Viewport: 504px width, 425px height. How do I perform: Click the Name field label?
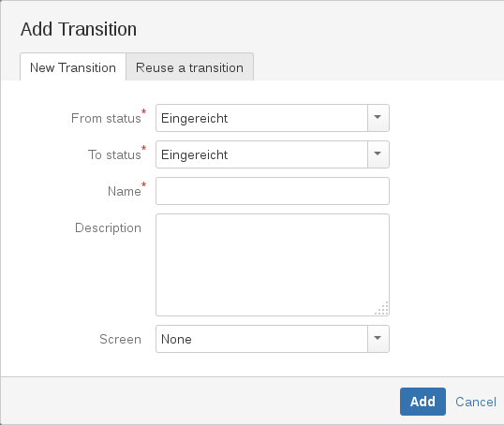(x=125, y=191)
